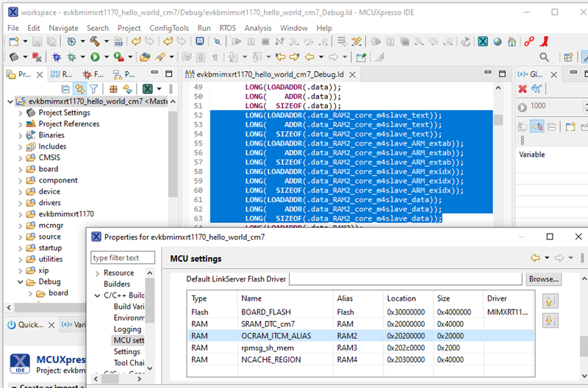This screenshot has height=388, width=588.
Task: Click the magnifier Search icon in toolbar
Action: click(544, 57)
